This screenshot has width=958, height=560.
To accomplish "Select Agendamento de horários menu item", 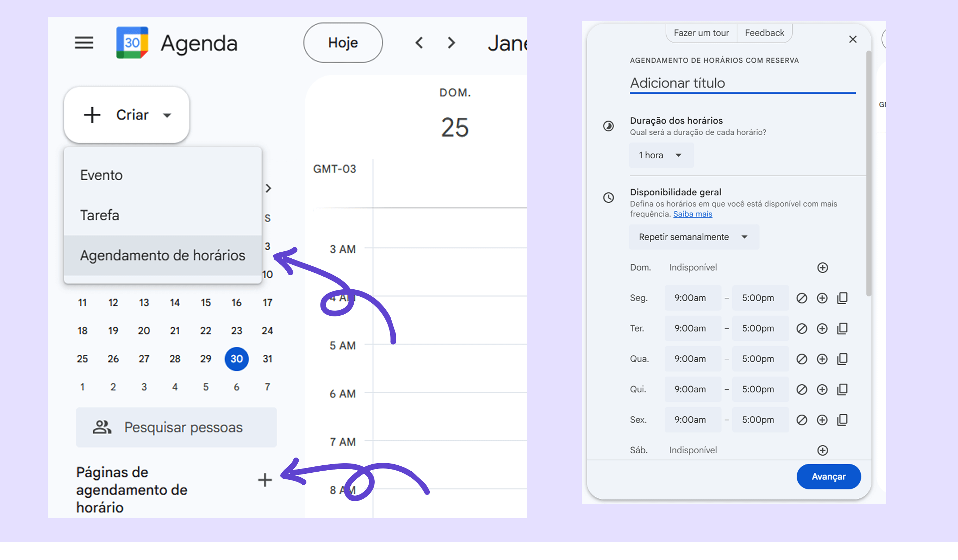I will (x=163, y=255).
